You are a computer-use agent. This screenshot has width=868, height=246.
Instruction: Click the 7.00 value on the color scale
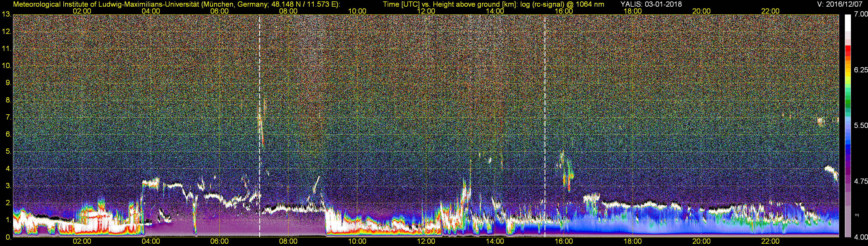point(860,14)
